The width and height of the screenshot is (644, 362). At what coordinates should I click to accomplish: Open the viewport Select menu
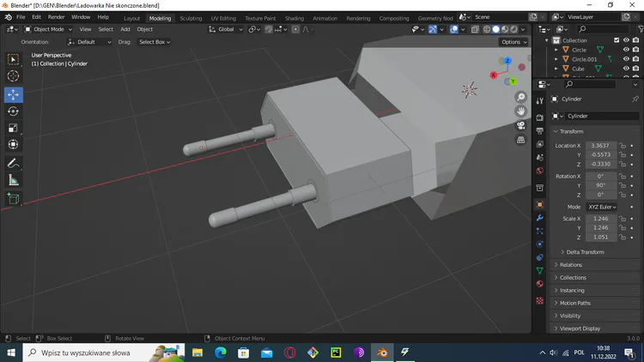[106, 29]
